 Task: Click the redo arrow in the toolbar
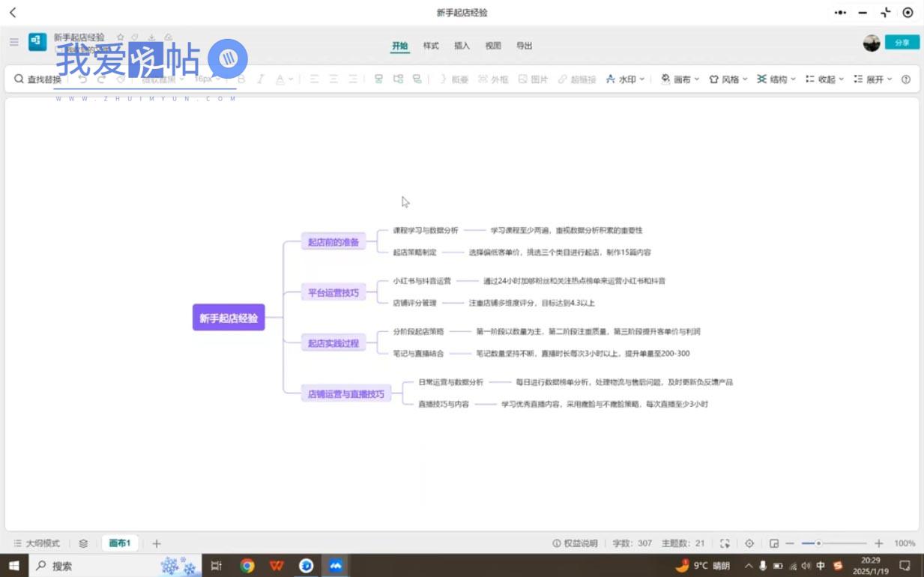point(101,79)
